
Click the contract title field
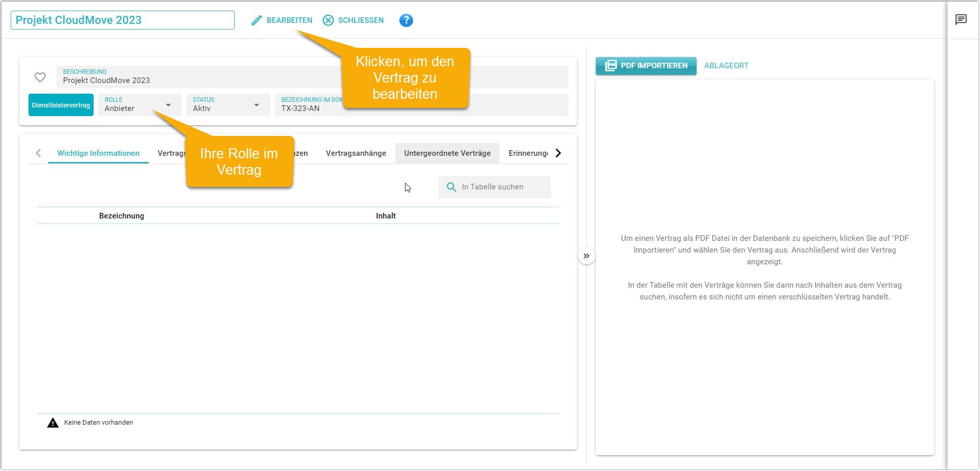[123, 20]
